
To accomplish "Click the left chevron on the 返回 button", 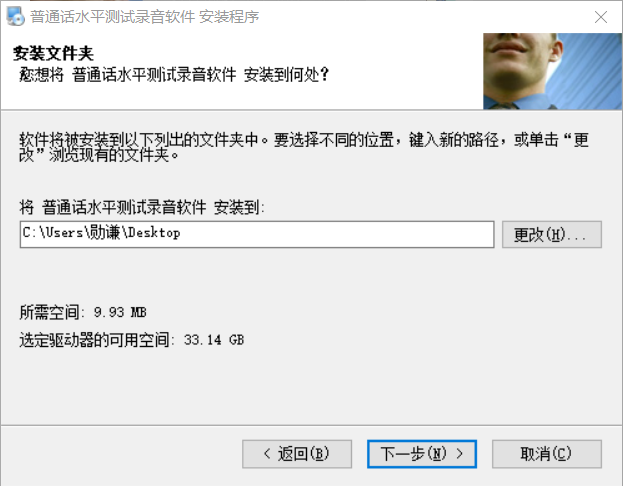I will [267, 453].
